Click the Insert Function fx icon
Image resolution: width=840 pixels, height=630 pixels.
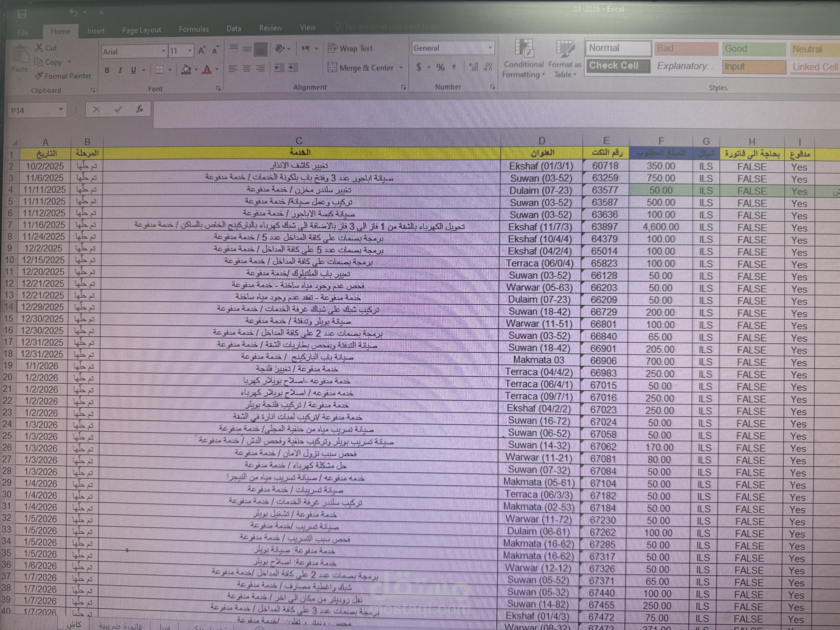(x=139, y=109)
